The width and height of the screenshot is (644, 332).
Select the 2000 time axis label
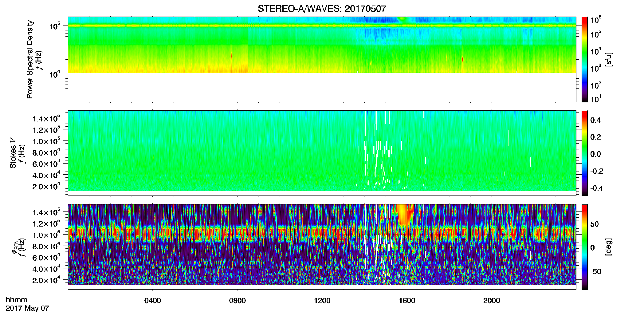[x=492, y=301]
